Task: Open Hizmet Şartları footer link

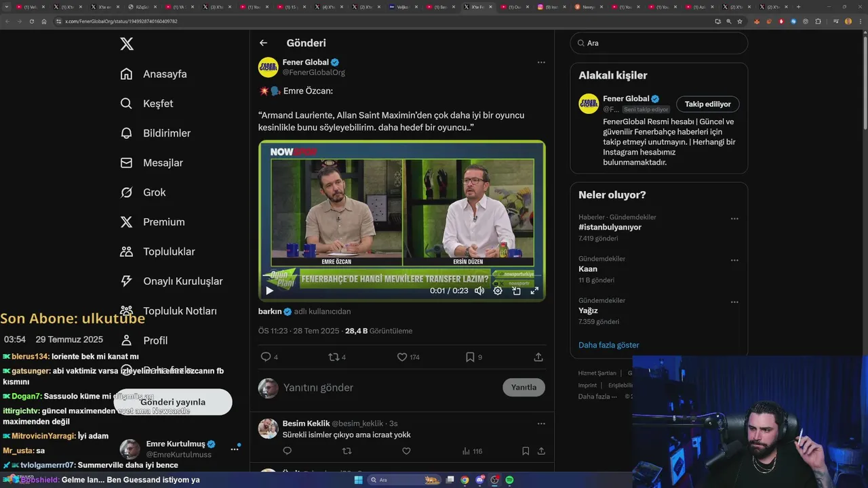Action: pos(597,373)
